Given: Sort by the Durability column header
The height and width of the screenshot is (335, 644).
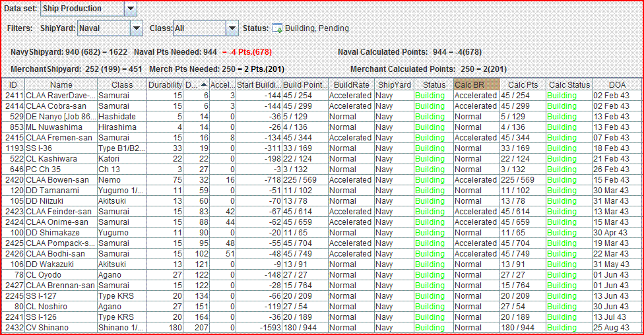Looking at the screenshot, I should [x=165, y=85].
